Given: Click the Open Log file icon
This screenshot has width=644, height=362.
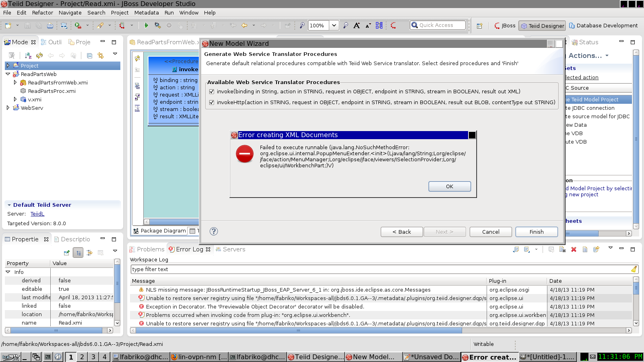Looking at the screenshot, I should (585, 249).
